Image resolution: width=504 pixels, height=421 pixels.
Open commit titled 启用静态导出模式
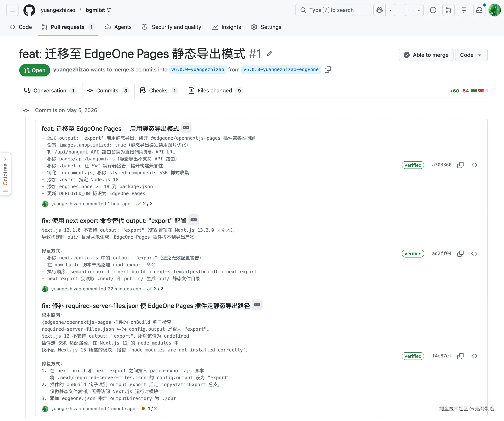point(110,129)
